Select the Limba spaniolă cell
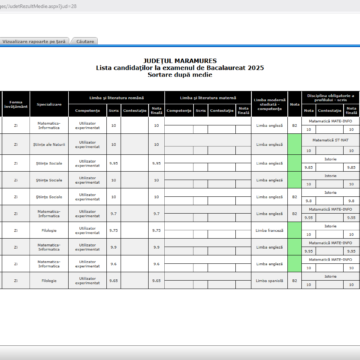 270,281
